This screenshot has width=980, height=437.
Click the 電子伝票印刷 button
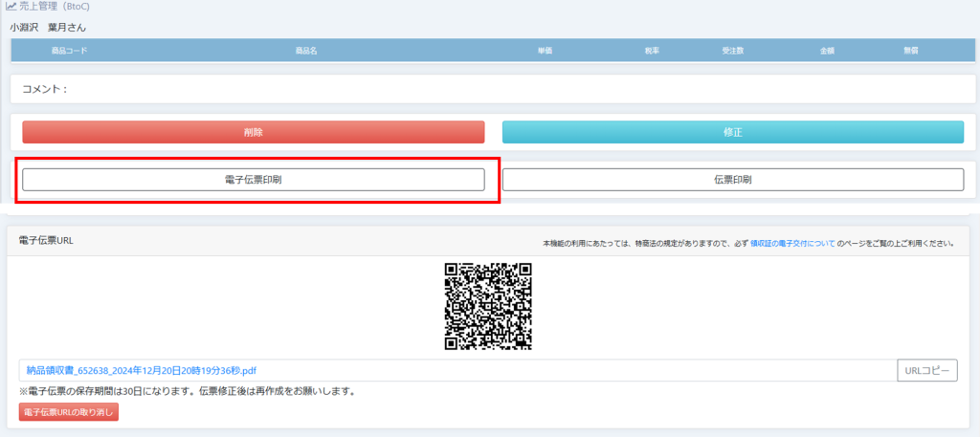254,180
